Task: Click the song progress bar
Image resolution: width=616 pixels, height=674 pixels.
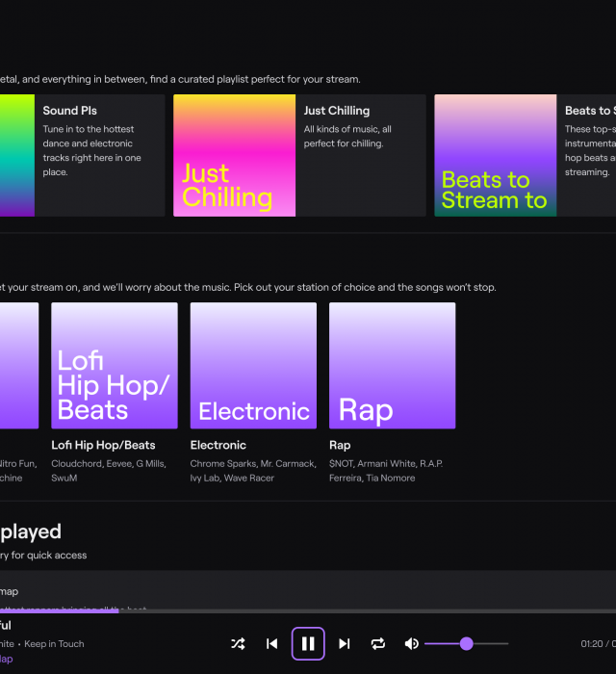Action: pos(308,610)
